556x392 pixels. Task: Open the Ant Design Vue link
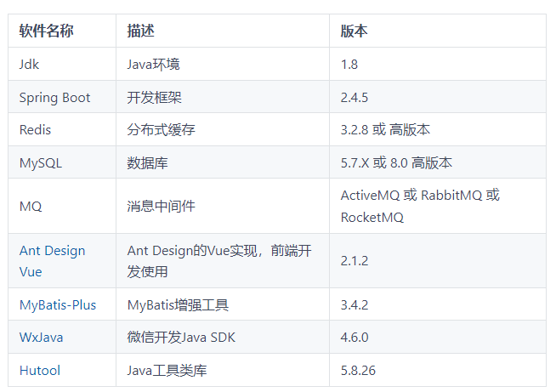coord(52,251)
